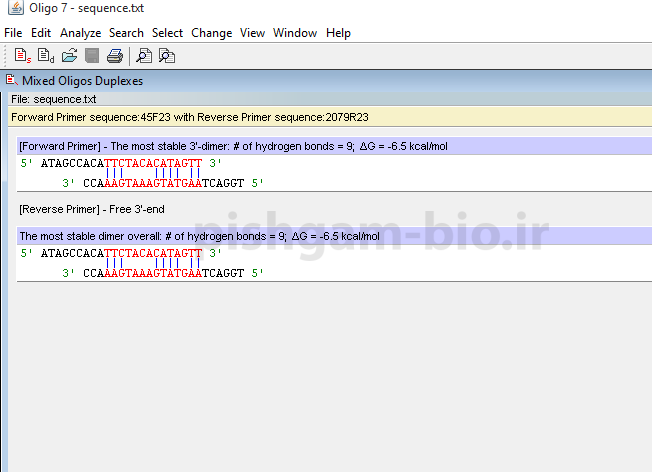This screenshot has width=652, height=472.
Task: Click the most stable dimer overall header
Action: (x=200, y=236)
